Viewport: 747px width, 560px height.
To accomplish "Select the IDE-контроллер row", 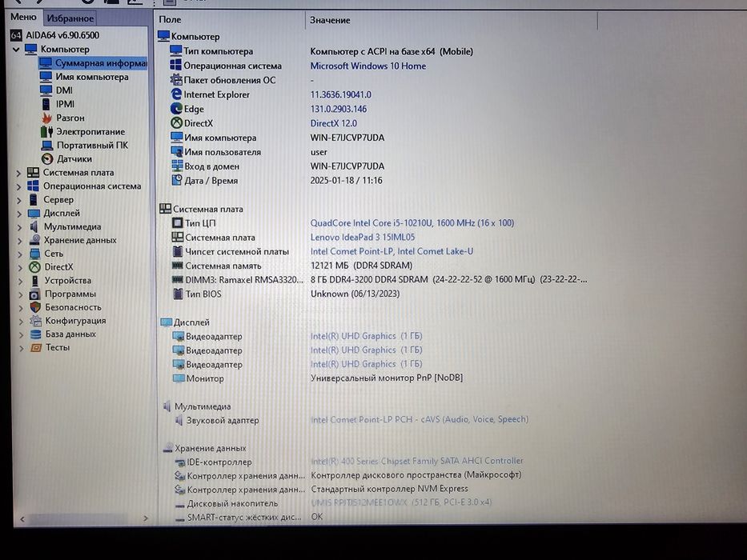I will [349, 462].
